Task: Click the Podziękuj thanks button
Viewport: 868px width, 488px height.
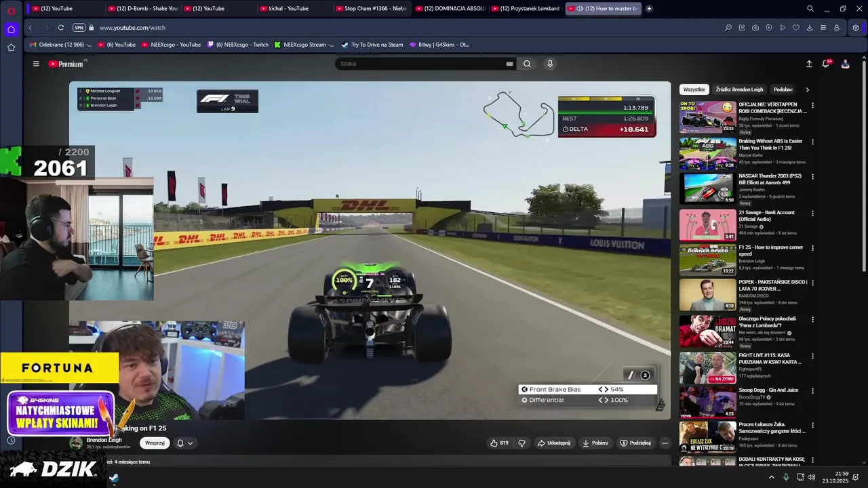Action: [635, 443]
